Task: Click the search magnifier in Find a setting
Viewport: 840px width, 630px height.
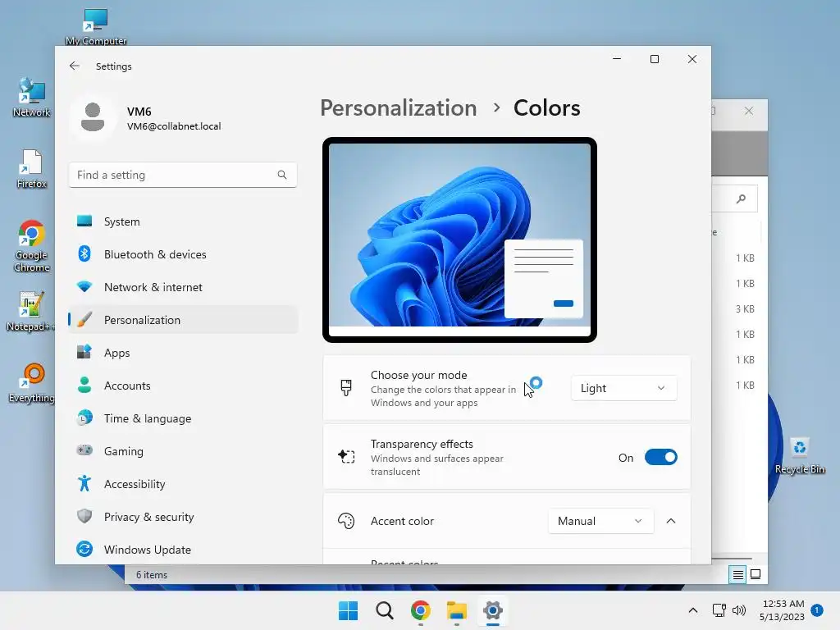Action: coord(282,175)
